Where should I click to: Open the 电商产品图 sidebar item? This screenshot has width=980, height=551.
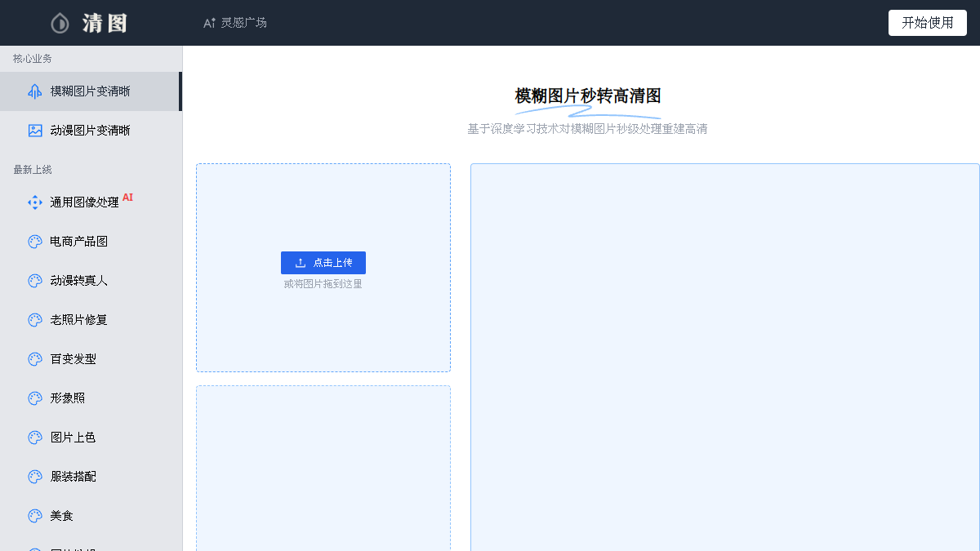click(90, 242)
